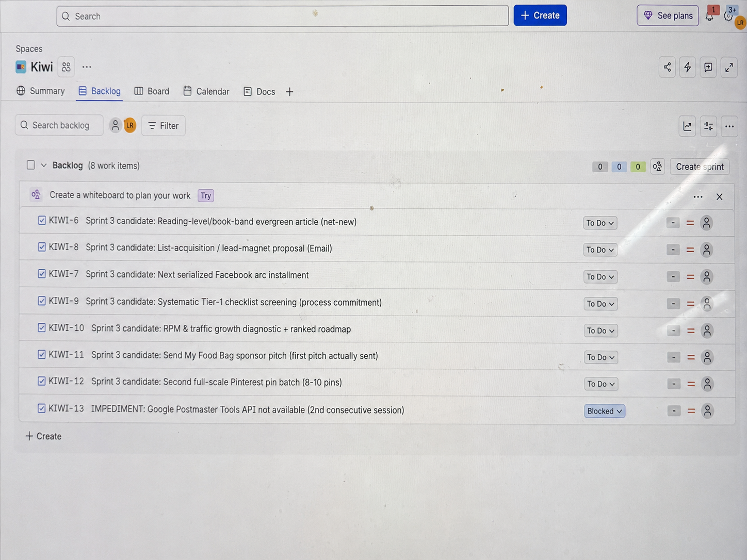Click the LR avatar filter
The width and height of the screenshot is (747, 560).
click(x=130, y=125)
